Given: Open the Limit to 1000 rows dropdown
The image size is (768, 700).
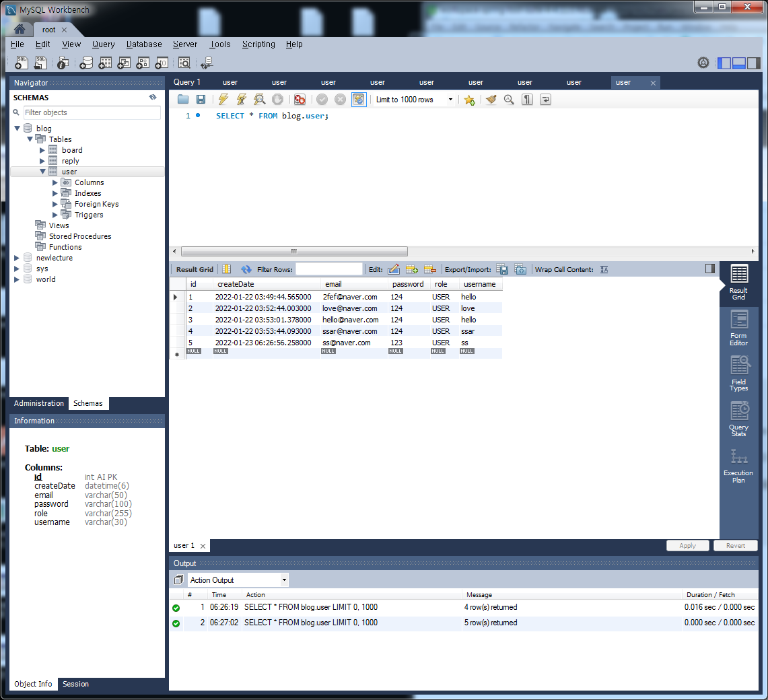Looking at the screenshot, I should [x=414, y=100].
